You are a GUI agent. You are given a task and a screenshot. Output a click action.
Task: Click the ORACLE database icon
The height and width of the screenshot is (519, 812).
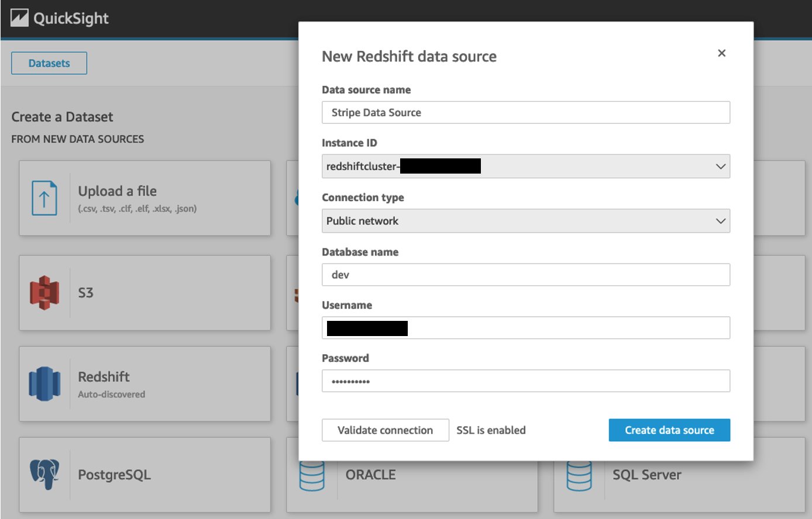(x=312, y=476)
